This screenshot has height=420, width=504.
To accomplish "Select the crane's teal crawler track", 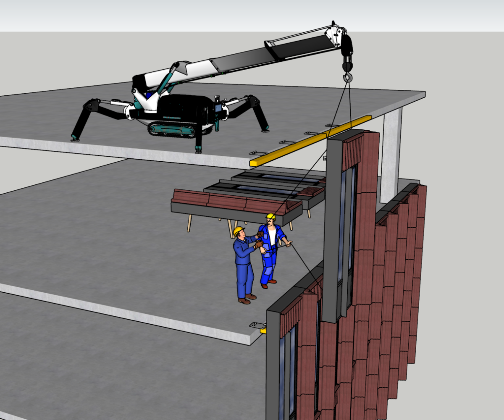I will tap(172, 129).
